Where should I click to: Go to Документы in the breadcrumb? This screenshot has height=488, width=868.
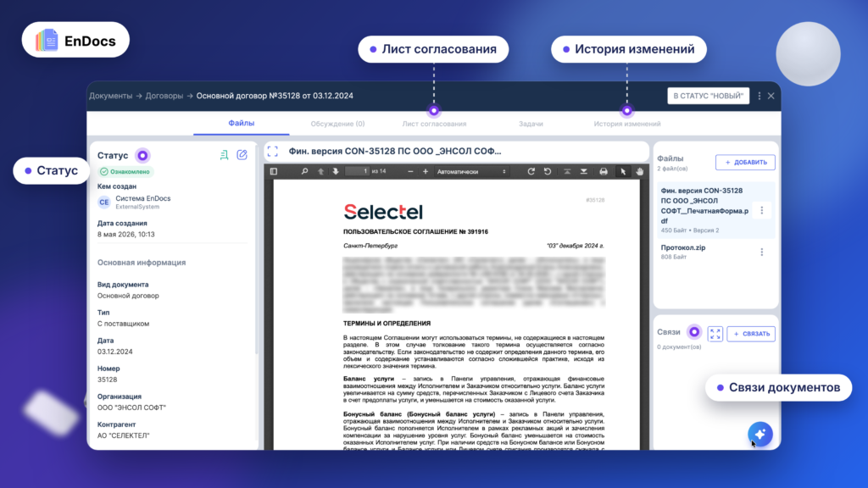coord(111,96)
